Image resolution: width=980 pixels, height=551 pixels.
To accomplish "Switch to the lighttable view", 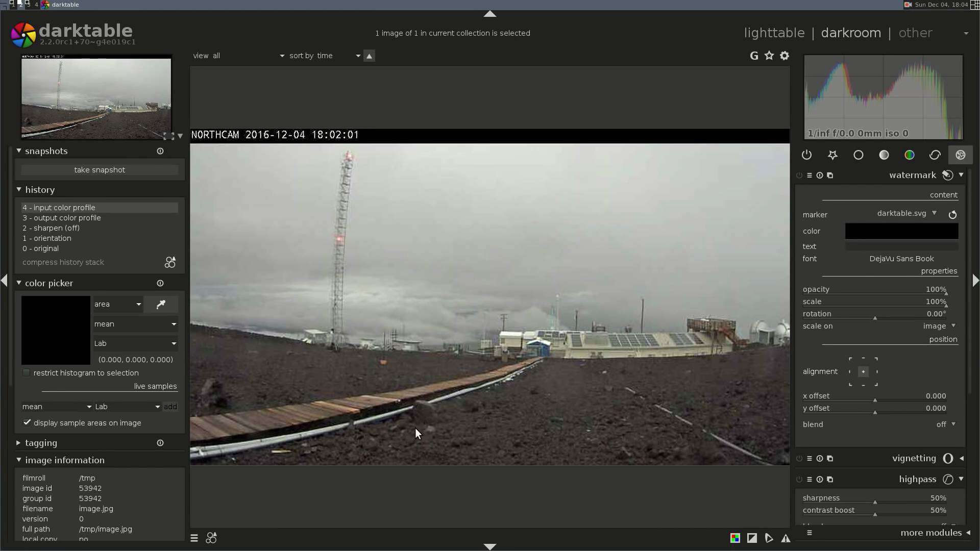I will pos(774,33).
